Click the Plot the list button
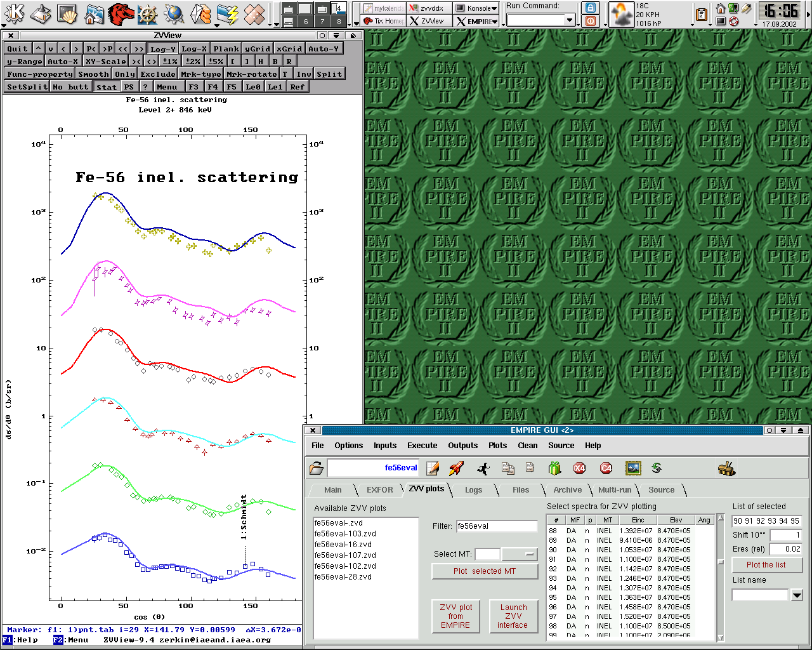Image resolution: width=812 pixels, height=650 pixels. pos(766,565)
